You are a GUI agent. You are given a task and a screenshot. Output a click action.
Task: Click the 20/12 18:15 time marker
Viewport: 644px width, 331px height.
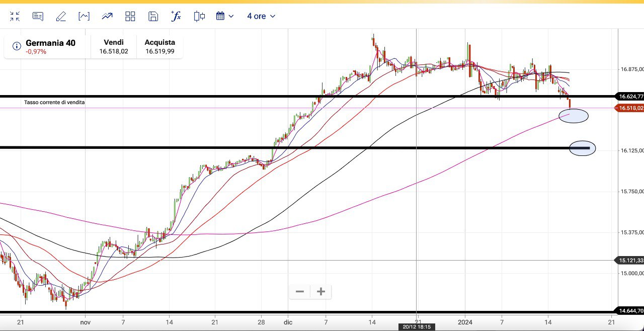click(x=417, y=327)
